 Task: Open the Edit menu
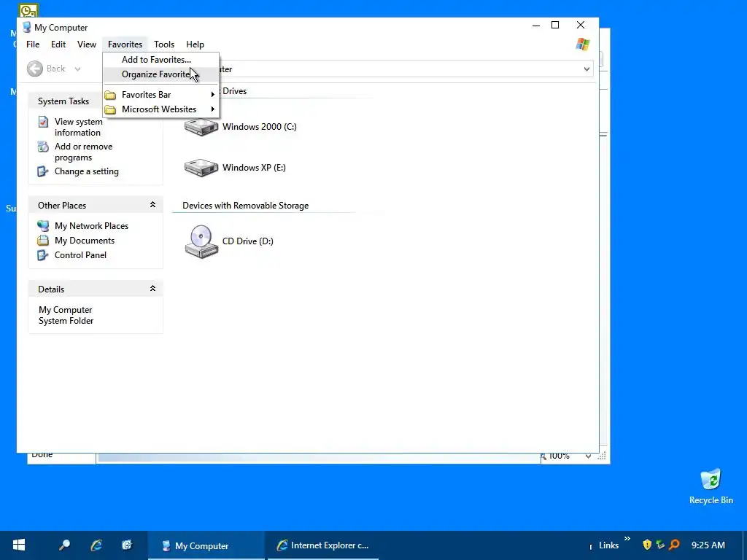point(58,44)
